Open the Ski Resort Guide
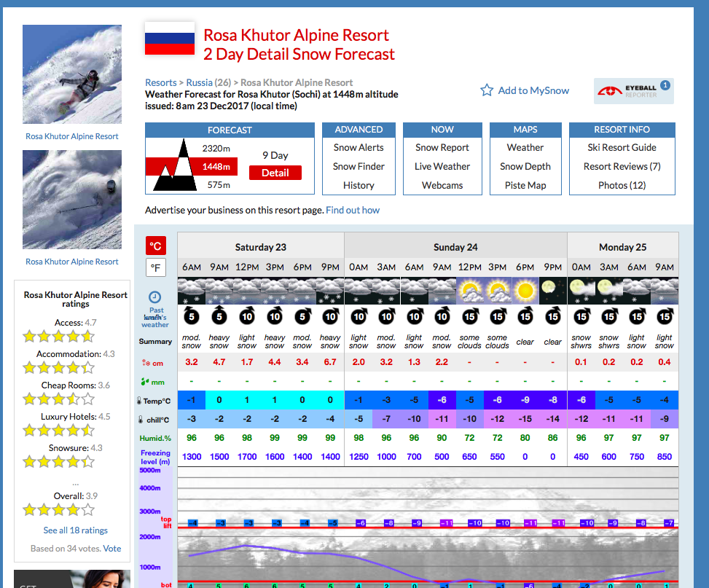The image size is (709, 588). point(622,147)
